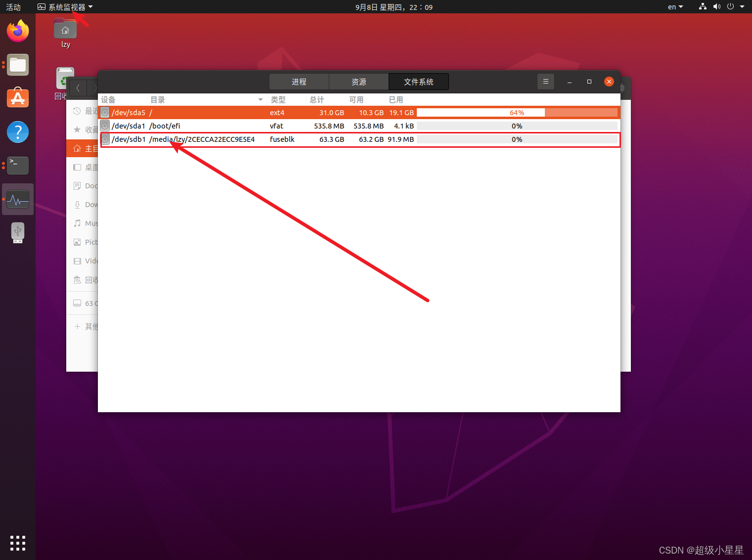Open the power icon in top bar
752x560 pixels.
(730, 7)
